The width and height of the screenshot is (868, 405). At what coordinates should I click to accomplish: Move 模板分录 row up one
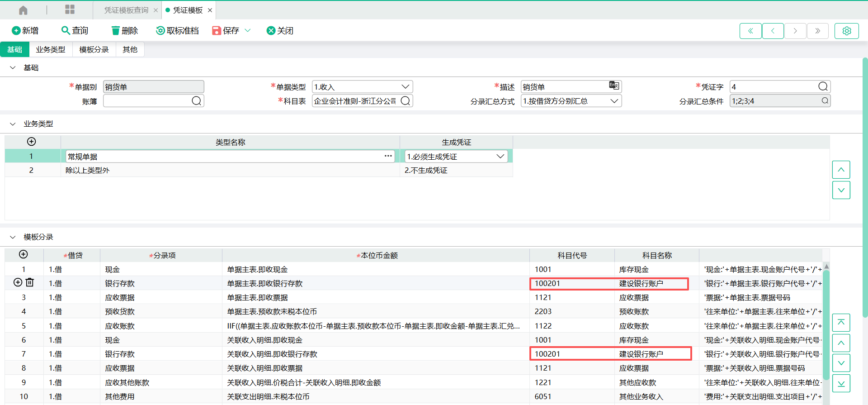click(x=841, y=343)
